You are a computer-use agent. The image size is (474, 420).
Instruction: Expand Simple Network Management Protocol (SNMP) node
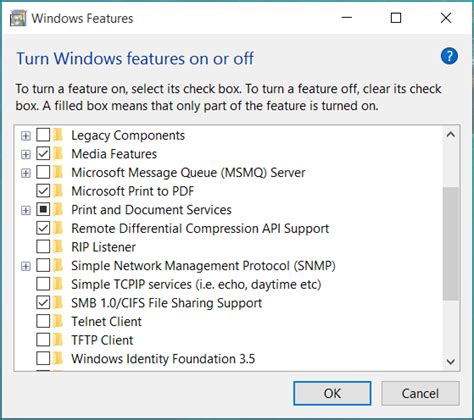26,266
